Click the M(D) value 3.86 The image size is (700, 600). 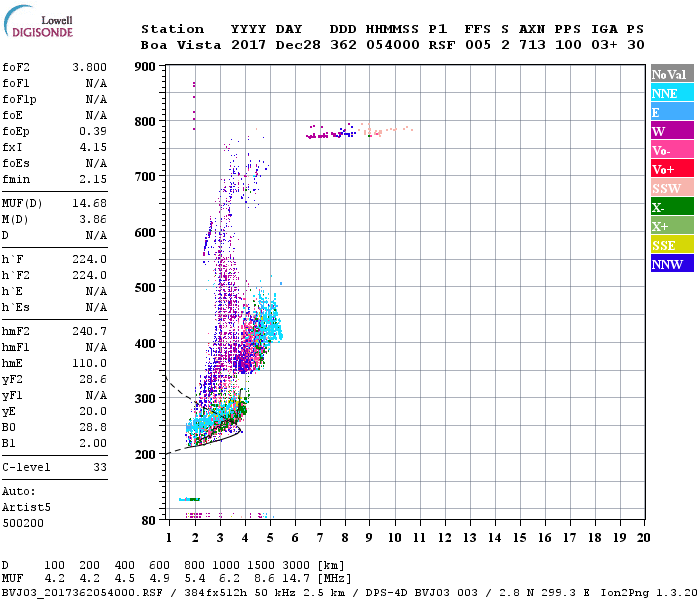[93, 219]
